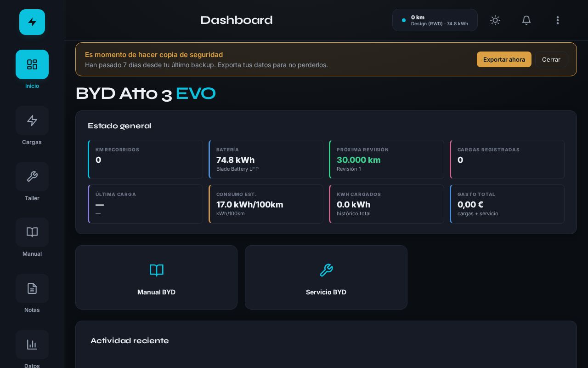Click the Última carga card

click(145, 204)
